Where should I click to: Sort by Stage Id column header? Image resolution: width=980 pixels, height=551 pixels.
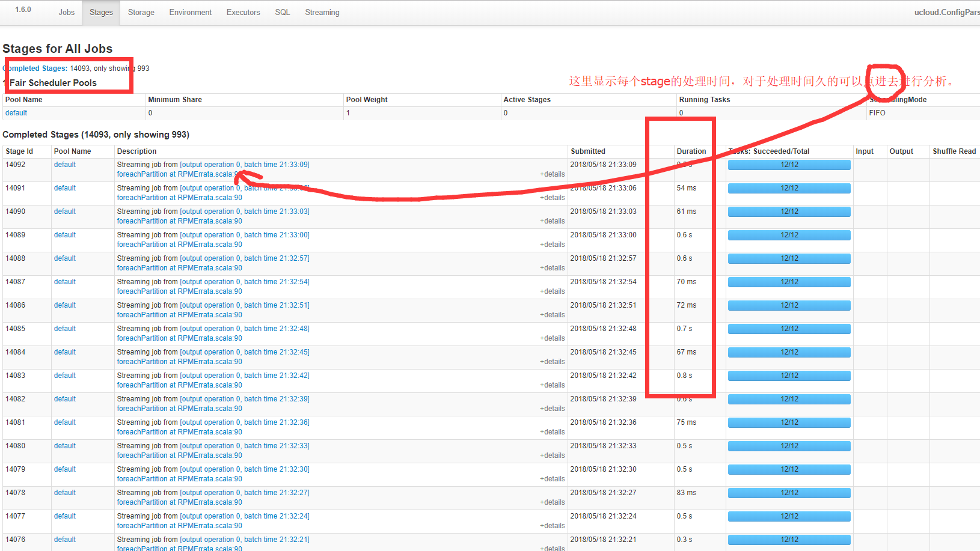point(19,151)
